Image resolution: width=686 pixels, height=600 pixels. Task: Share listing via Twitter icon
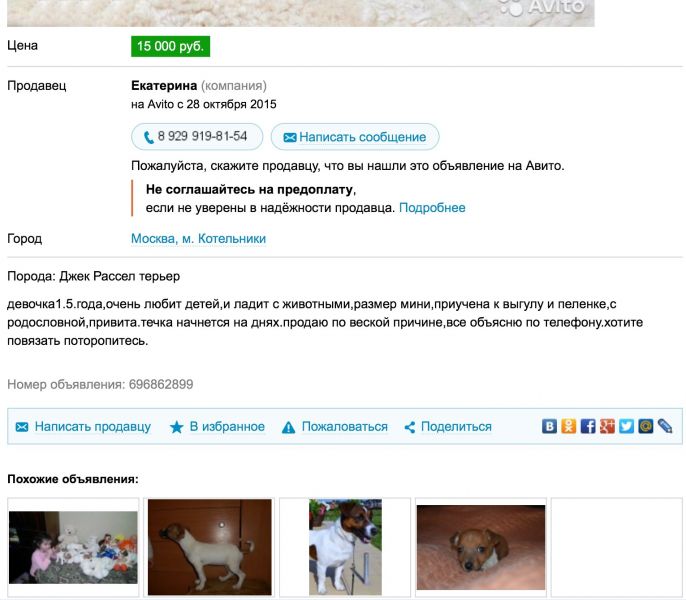tap(626, 426)
